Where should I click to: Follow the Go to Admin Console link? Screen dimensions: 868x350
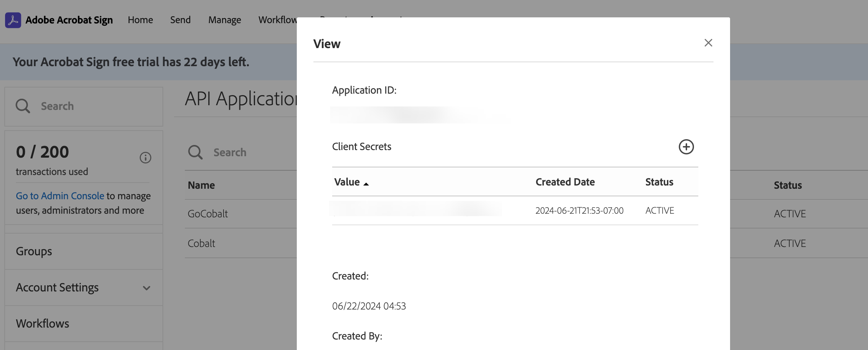pos(60,196)
